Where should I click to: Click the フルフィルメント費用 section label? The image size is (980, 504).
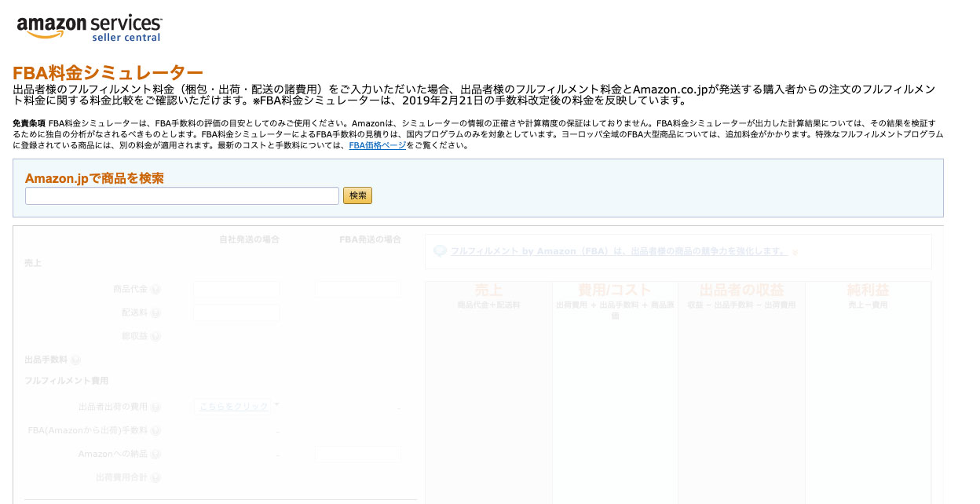coord(67,381)
